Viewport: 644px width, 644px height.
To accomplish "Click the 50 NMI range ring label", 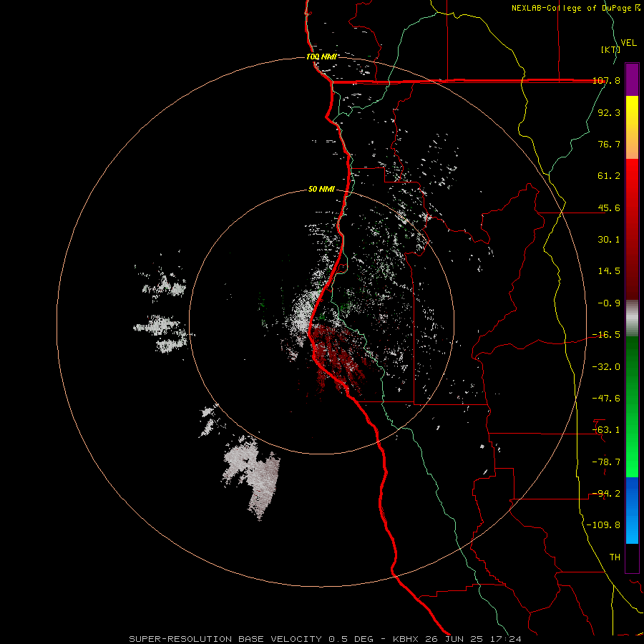I will click(321, 190).
